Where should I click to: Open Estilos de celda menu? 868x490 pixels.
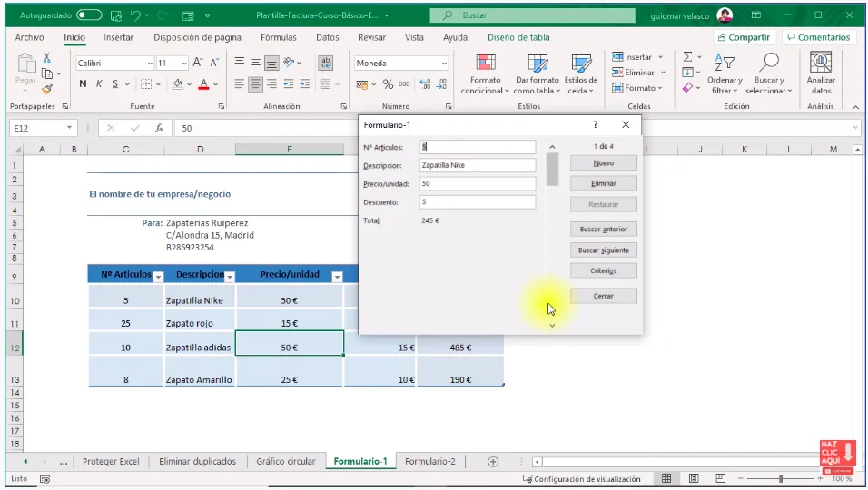point(581,74)
